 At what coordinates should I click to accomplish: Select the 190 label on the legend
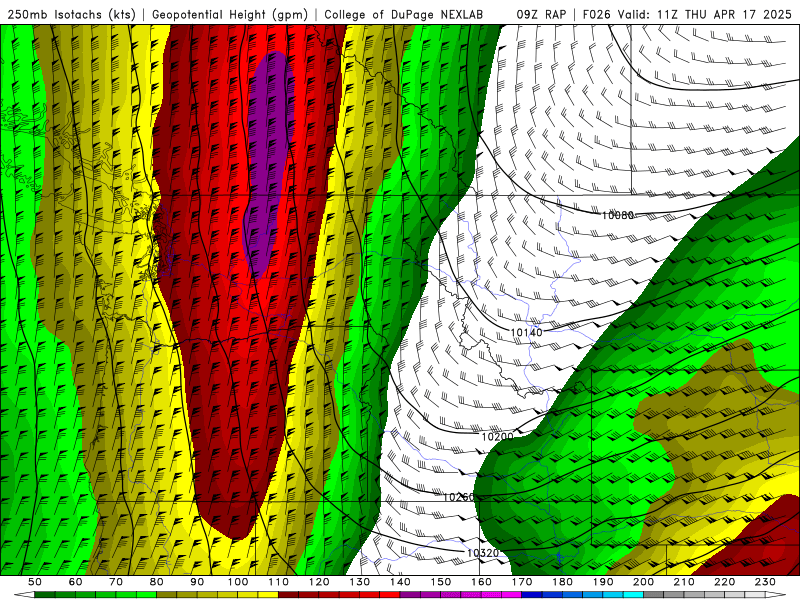pos(603,582)
